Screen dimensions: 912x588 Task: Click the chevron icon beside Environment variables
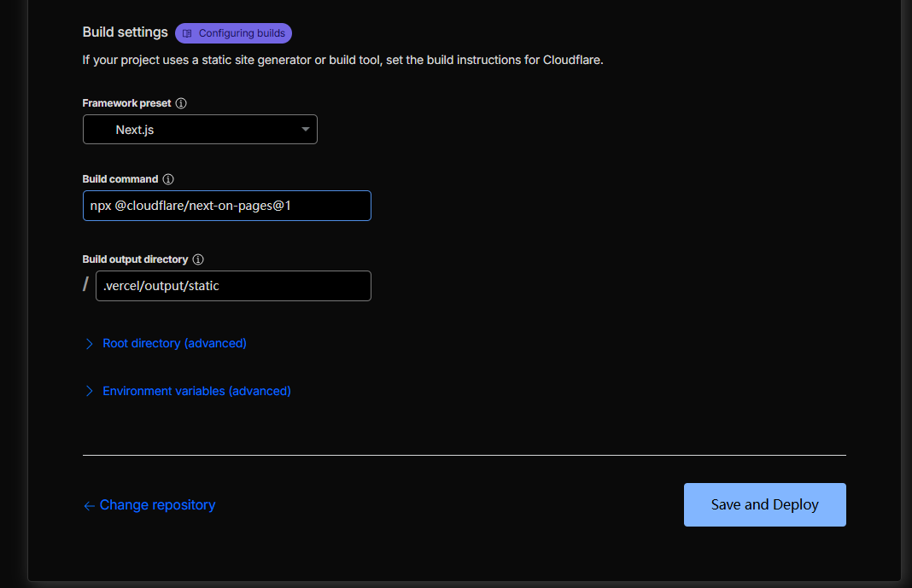point(89,392)
